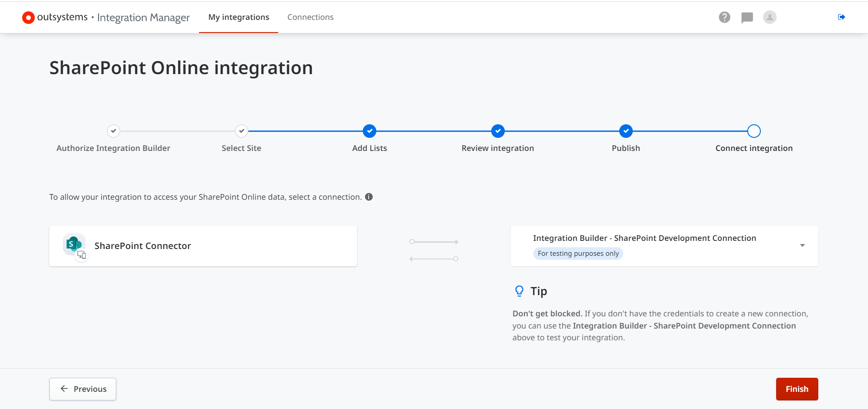Click the OutSystems logo icon
868x409 pixels.
[x=28, y=18]
